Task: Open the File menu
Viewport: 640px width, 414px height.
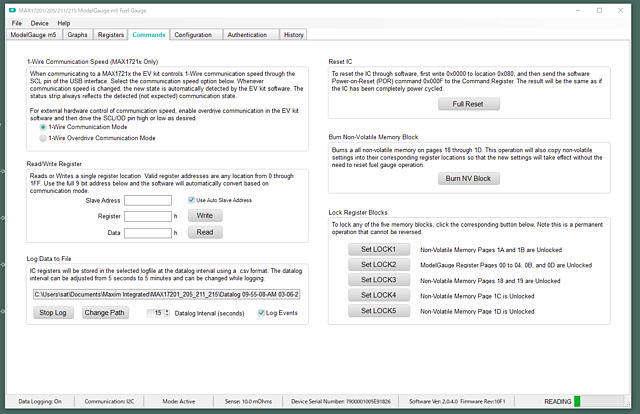Action: (17, 23)
